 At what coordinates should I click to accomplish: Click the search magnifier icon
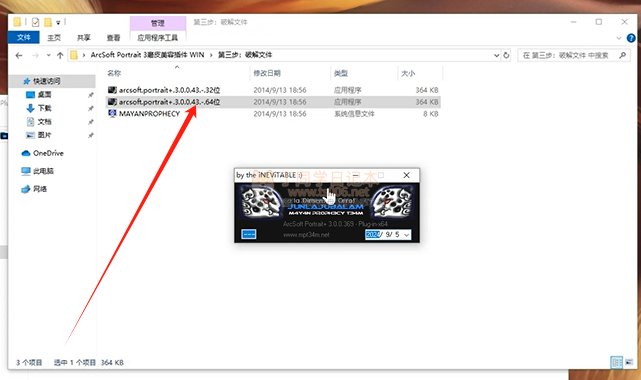623,55
